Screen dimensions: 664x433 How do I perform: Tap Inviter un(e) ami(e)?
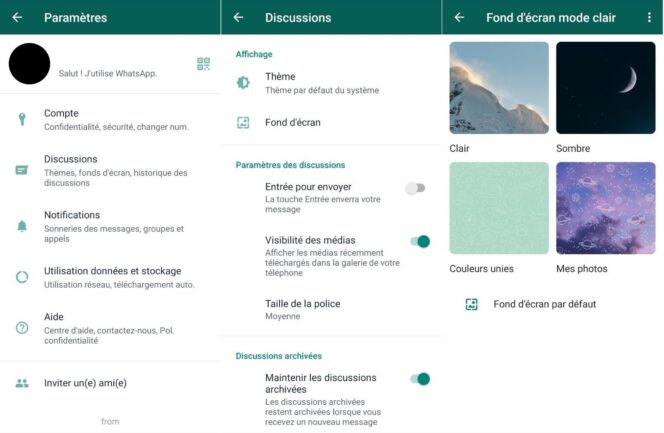110,383
